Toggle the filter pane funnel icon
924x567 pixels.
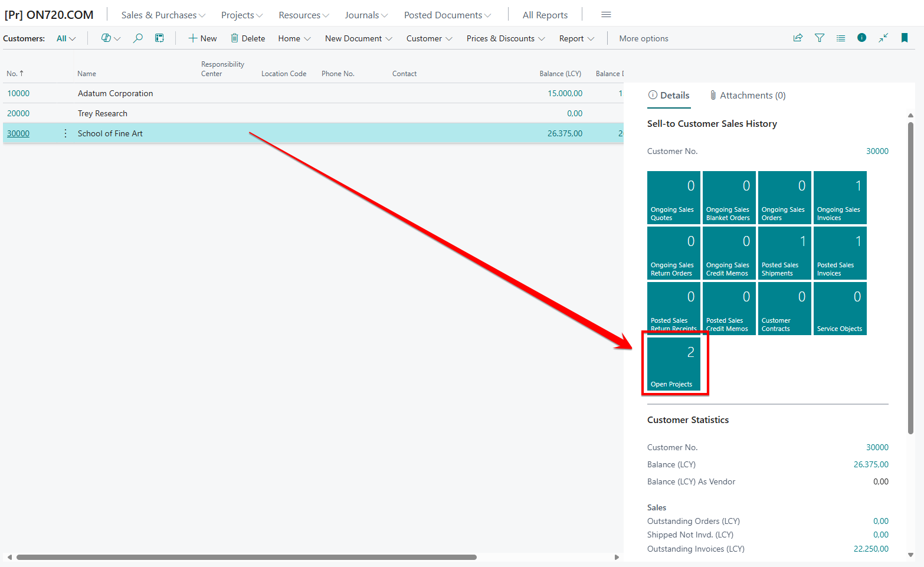[x=820, y=38]
